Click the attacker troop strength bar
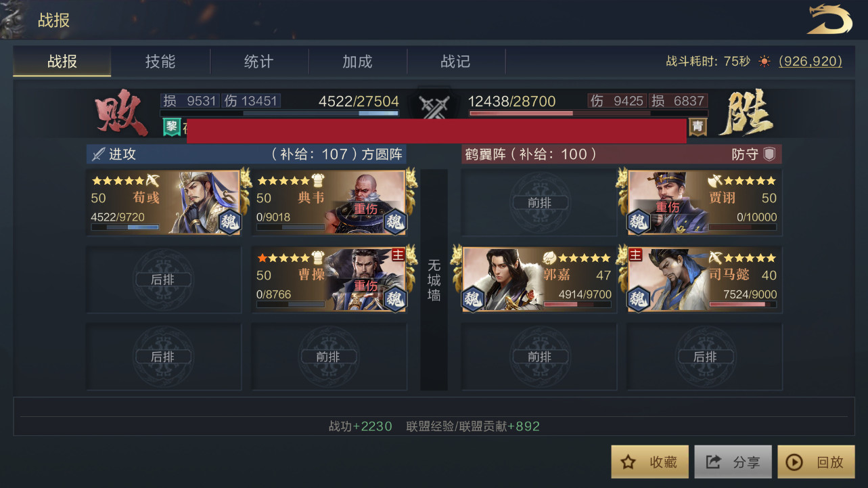Viewport: 868px width, 488px height. coord(280,114)
